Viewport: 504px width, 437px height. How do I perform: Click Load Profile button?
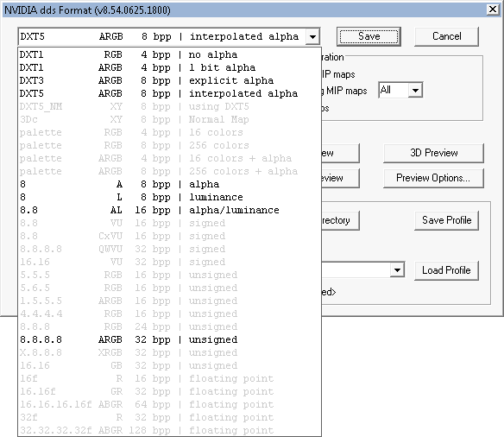point(446,270)
